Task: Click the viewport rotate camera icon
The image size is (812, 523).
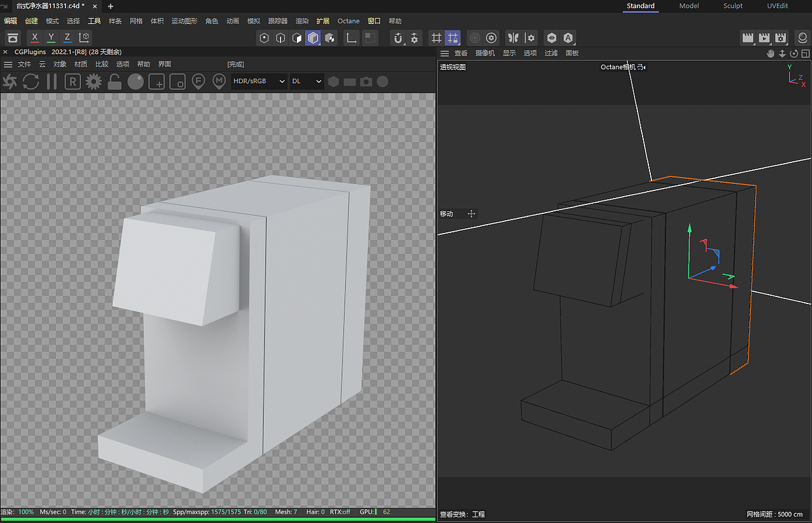Action: pos(794,53)
